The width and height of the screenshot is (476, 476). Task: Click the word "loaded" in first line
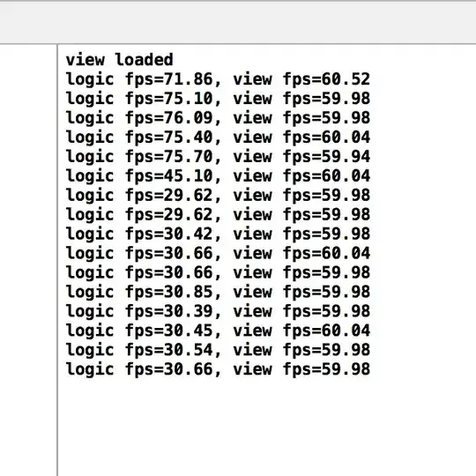(145, 60)
